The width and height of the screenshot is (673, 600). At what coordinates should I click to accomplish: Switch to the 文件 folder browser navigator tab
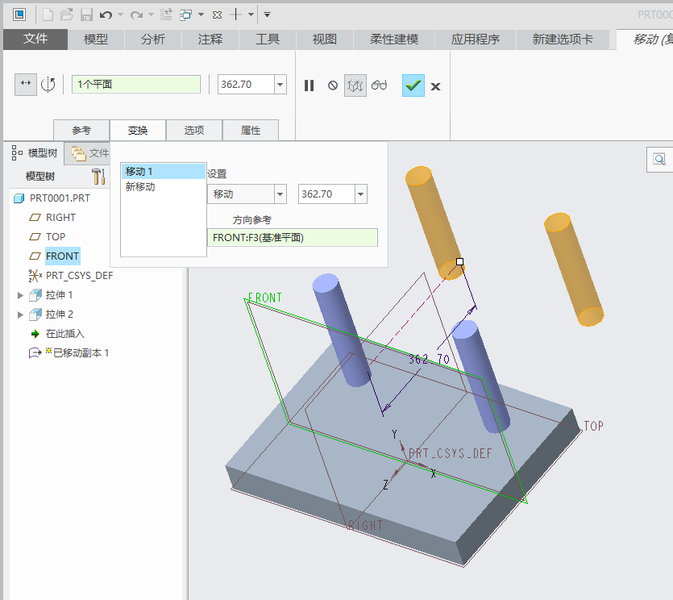point(89,153)
